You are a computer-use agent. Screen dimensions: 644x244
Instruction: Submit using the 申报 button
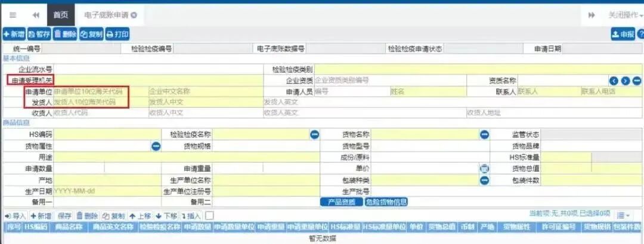[x=623, y=35]
